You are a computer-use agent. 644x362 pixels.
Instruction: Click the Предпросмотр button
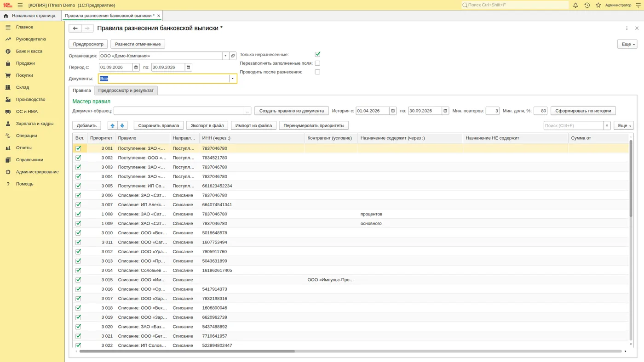point(88,44)
